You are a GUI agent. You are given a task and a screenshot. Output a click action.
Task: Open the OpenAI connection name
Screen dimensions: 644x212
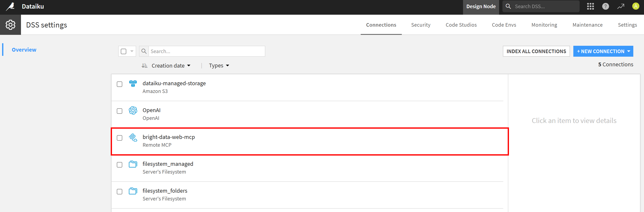point(151,110)
